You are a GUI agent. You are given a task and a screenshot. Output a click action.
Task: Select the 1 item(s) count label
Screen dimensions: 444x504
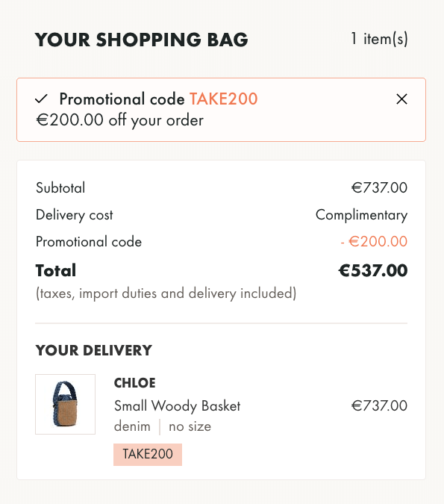[379, 39]
